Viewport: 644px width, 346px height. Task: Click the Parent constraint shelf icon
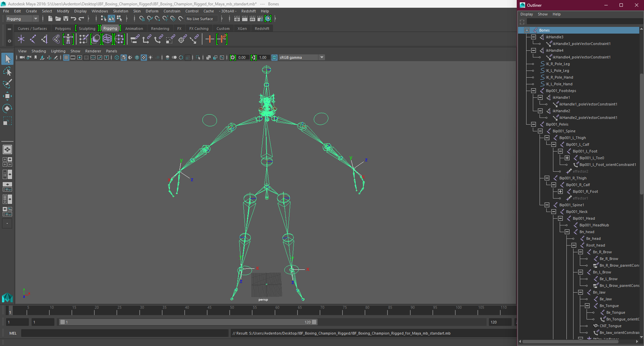point(135,39)
